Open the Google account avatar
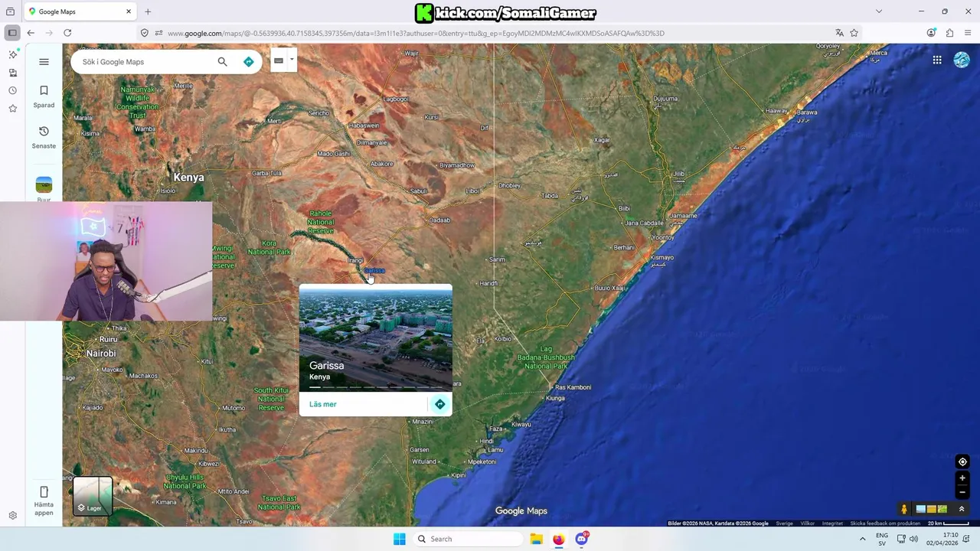Image resolution: width=980 pixels, height=551 pixels. click(962, 60)
